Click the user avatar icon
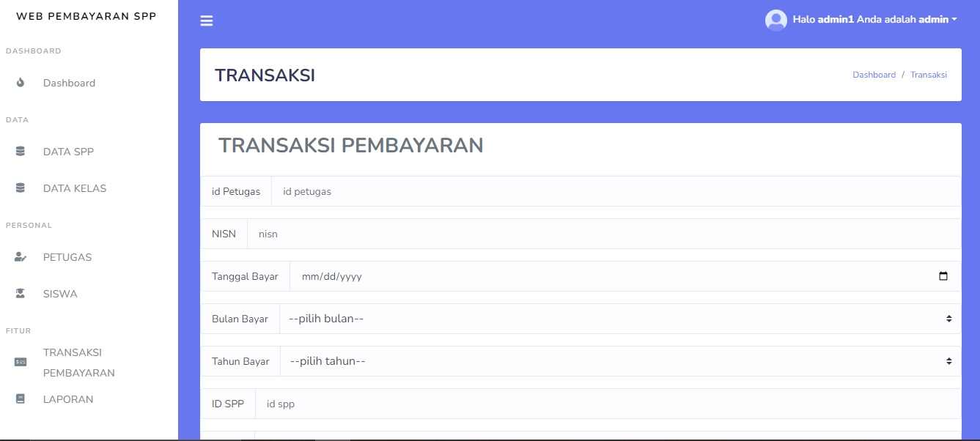The height and width of the screenshot is (441, 980). click(x=776, y=20)
